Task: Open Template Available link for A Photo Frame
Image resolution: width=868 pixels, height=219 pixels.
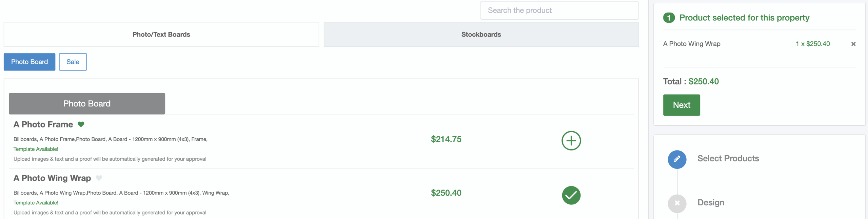Action: point(36,149)
